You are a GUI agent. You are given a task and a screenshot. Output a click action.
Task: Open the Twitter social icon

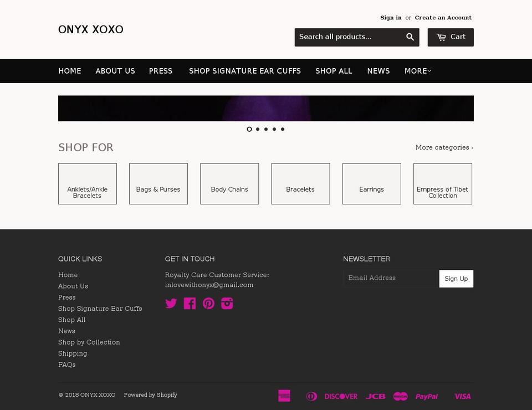(171, 303)
